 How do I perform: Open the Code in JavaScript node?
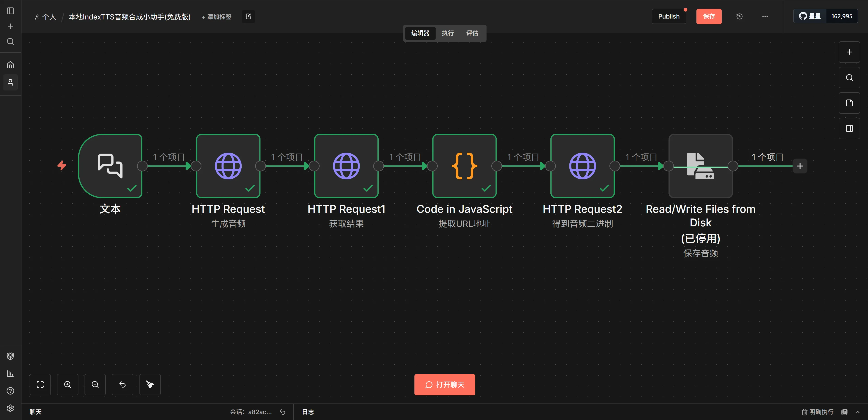tap(464, 166)
